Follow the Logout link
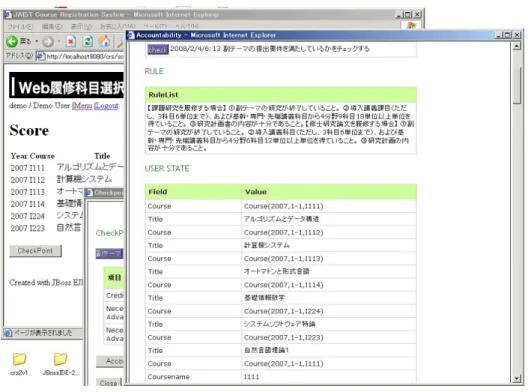 click(106, 106)
